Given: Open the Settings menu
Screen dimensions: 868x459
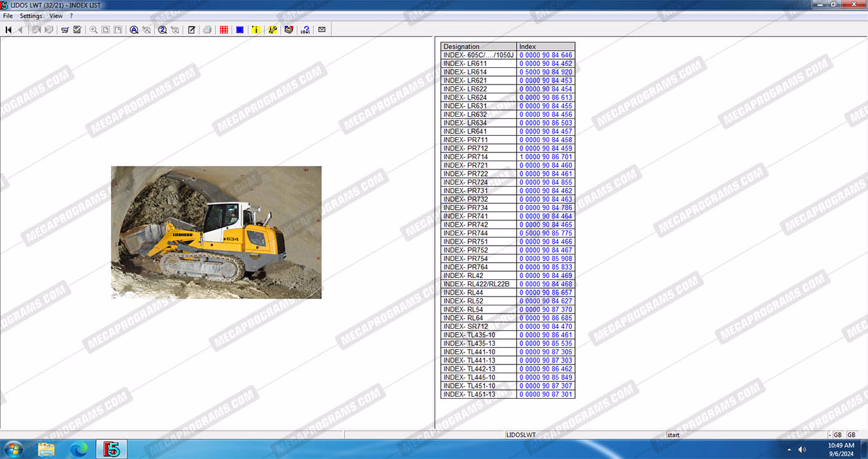Looking at the screenshot, I should (x=31, y=16).
